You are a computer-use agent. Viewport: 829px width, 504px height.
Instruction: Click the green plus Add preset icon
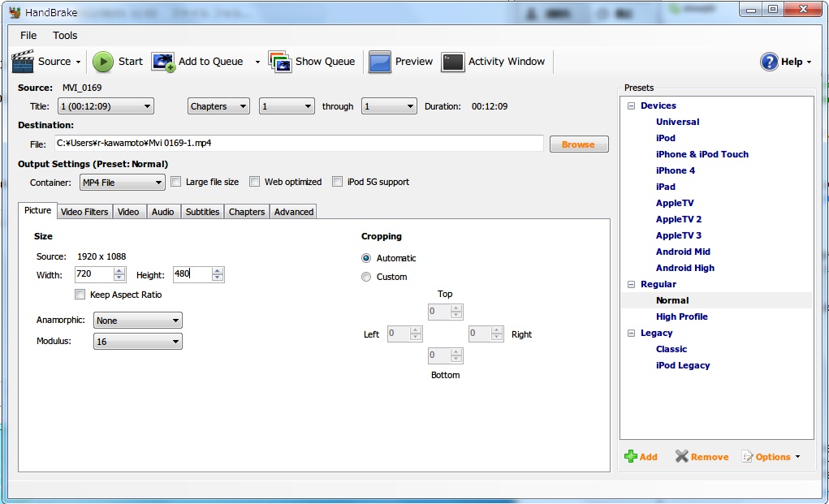point(630,456)
